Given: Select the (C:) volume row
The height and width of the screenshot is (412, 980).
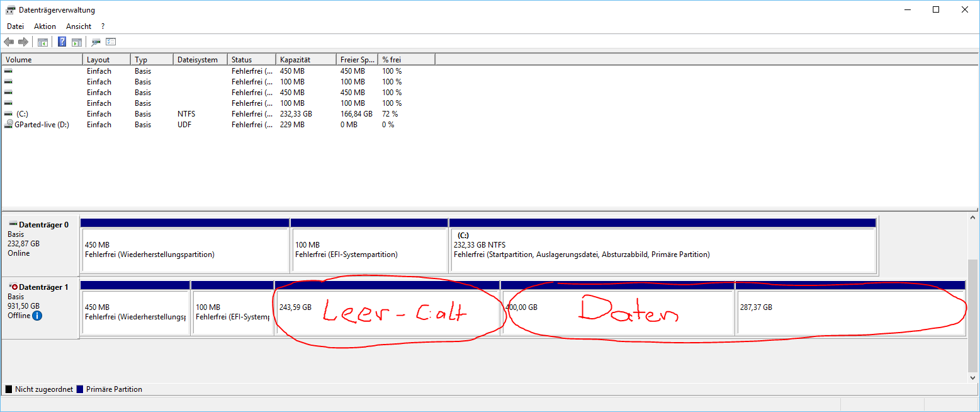Looking at the screenshot, I should coord(218,114).
